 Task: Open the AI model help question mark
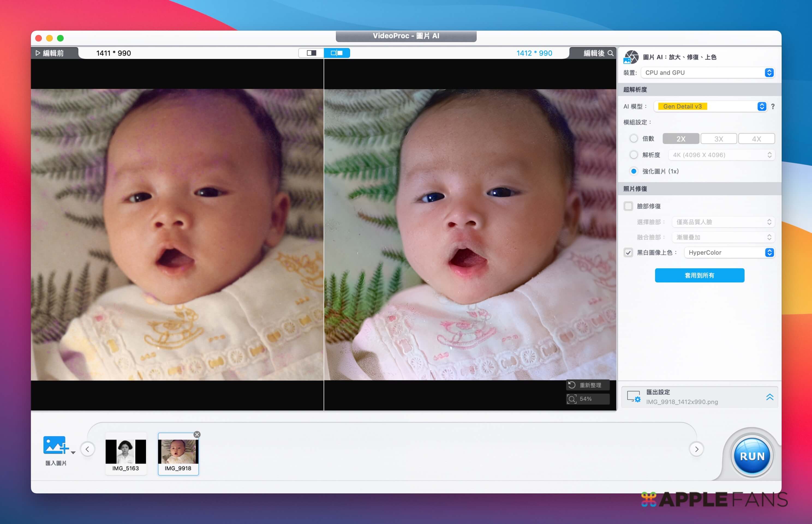(x=772, y=107)
